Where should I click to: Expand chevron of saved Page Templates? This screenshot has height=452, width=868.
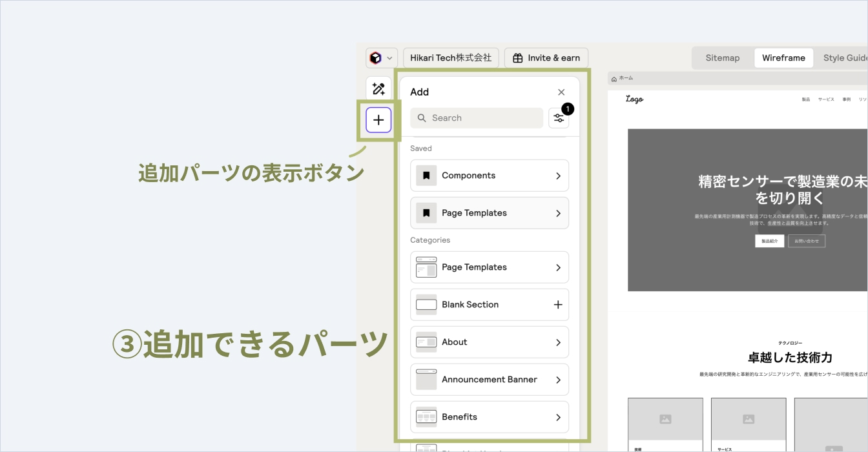558,213
